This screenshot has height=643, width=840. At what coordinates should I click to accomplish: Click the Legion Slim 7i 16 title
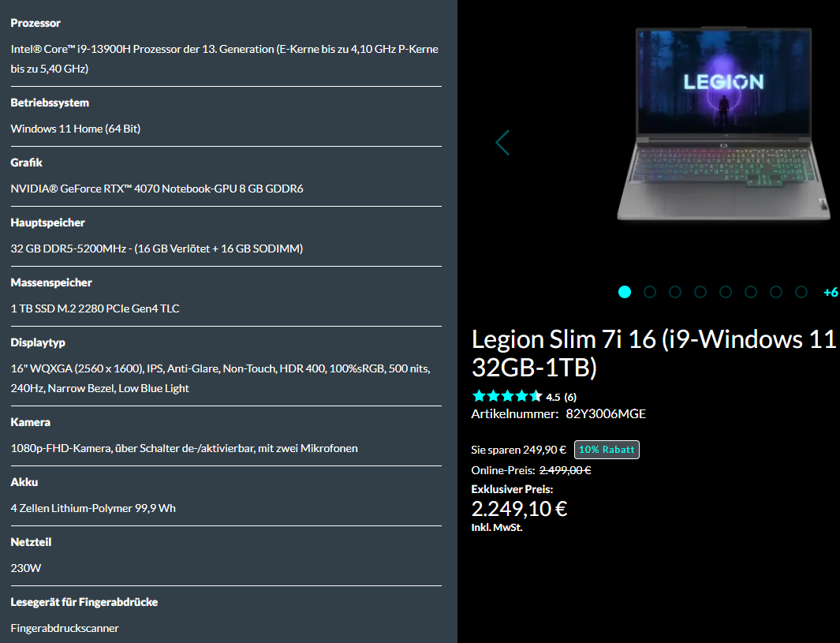click(x=654, y=353)
